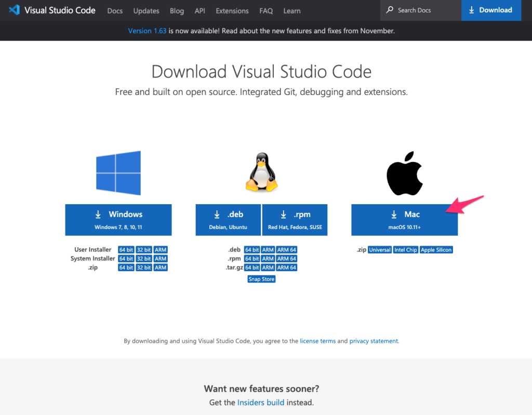The height and width of the screenshot is (415, 532).
Task: Select User Installer ARM for Windows
Action: (x=161, y=250)
